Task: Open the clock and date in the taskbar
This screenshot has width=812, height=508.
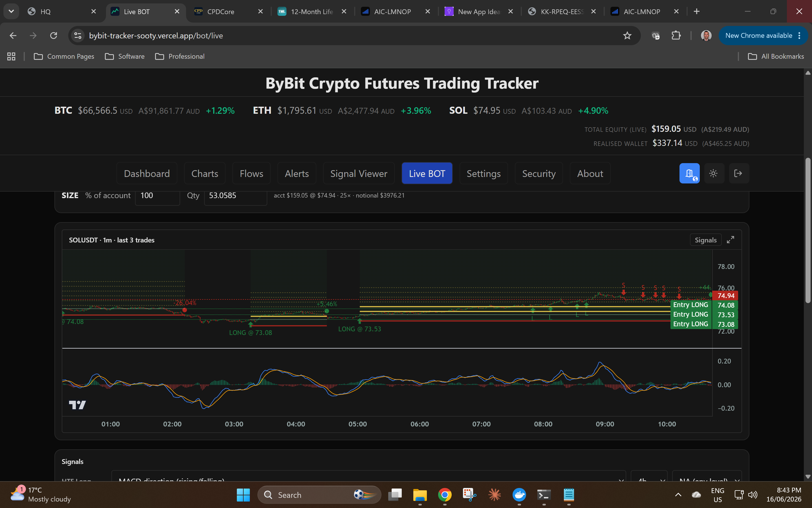Action: (784, 494)
